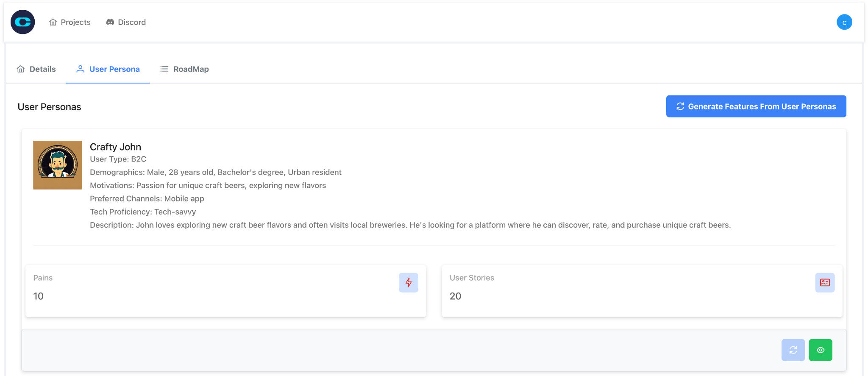Click the list icon on RoadMap tab
Screen dimensions: 868x376
164,69
